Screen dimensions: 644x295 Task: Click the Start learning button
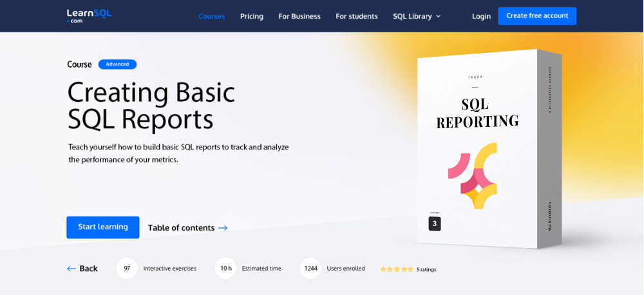102,227
